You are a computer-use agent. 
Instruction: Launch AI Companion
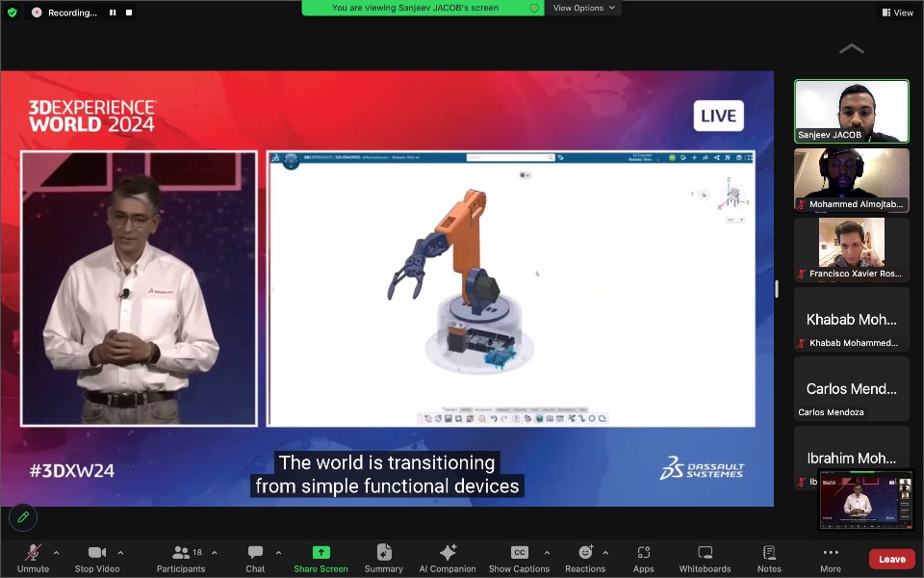(448, 558)
